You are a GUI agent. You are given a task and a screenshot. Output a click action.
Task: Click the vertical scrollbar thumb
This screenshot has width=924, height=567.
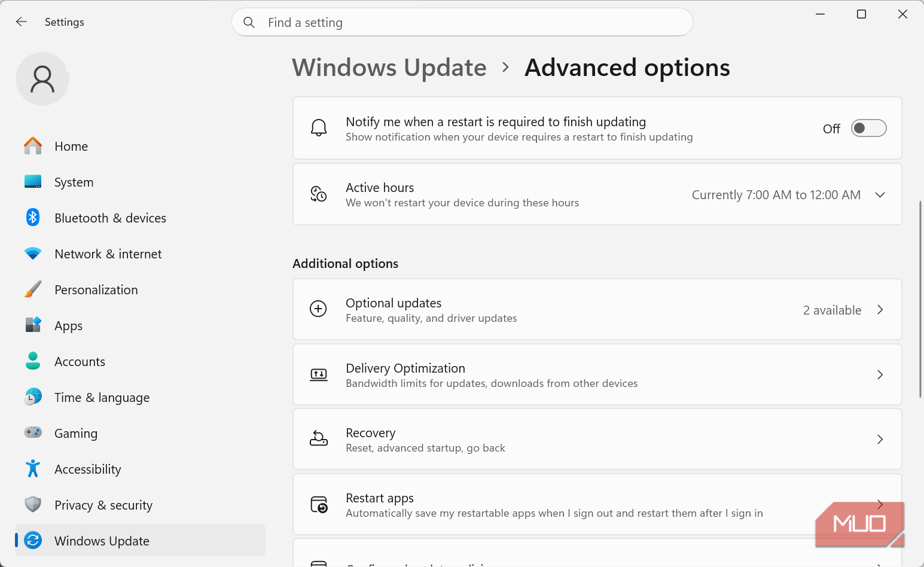point(920,299)
